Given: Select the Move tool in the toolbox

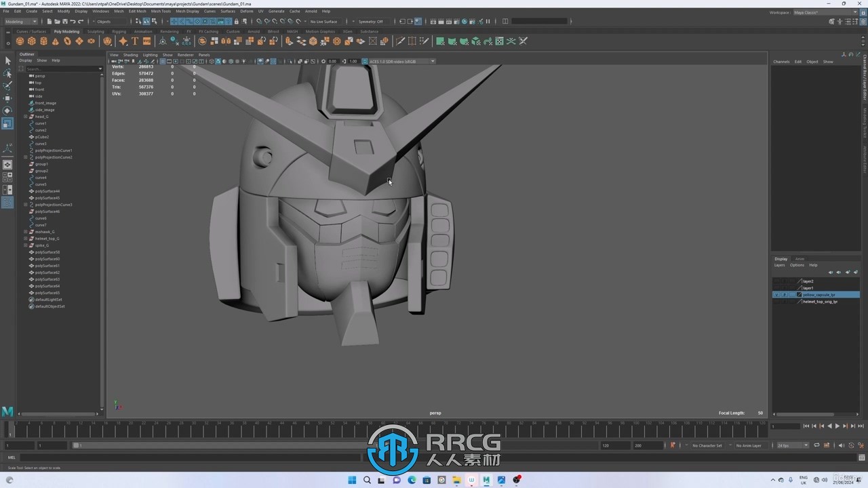Looking at the screenshot, I should pos(7,98).
